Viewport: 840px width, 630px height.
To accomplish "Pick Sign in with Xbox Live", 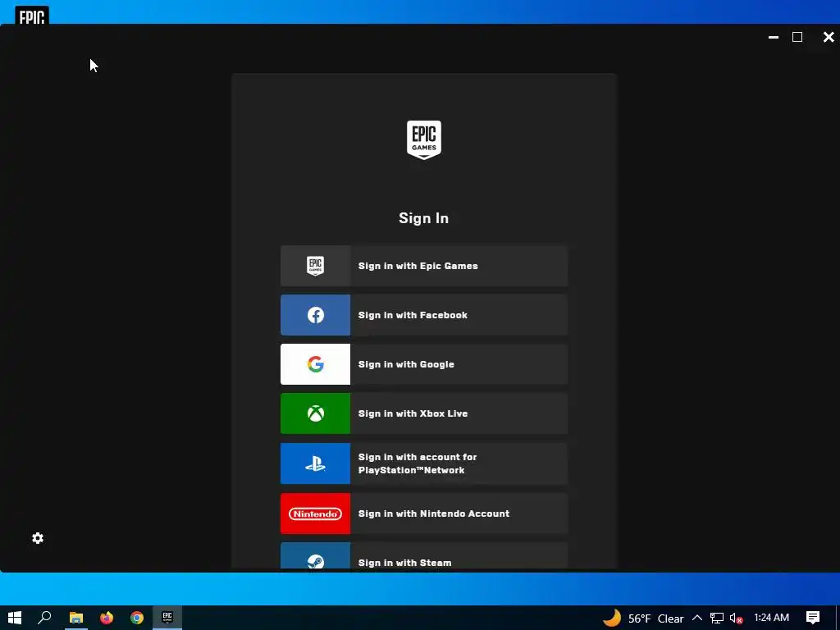I will click(x=424, y=413).
